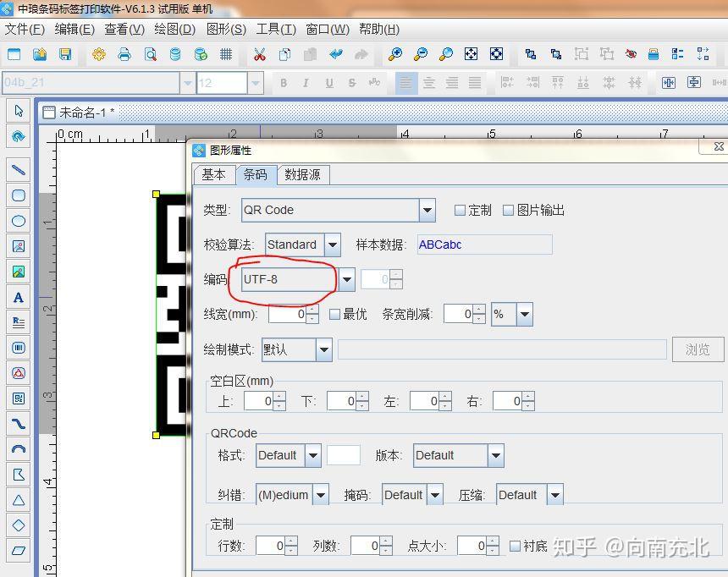Click the Undo arrow icon
The width and height of the screenshot is (728, 577).
336,54
